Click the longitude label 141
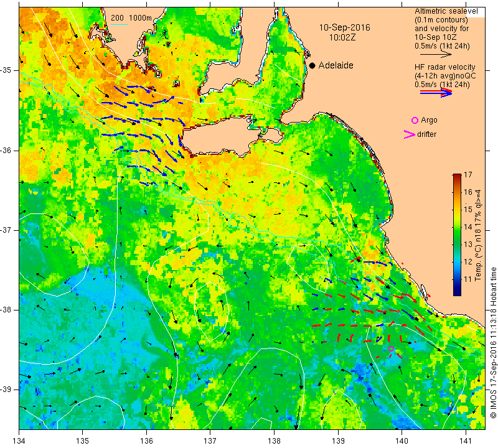 [x=466, y=441]
